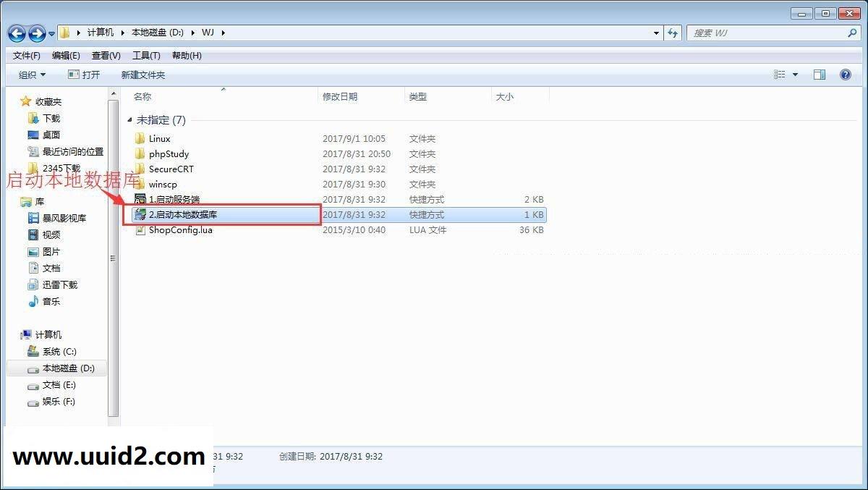Open 暴风影视库 in the sidebar

point(64,218)
